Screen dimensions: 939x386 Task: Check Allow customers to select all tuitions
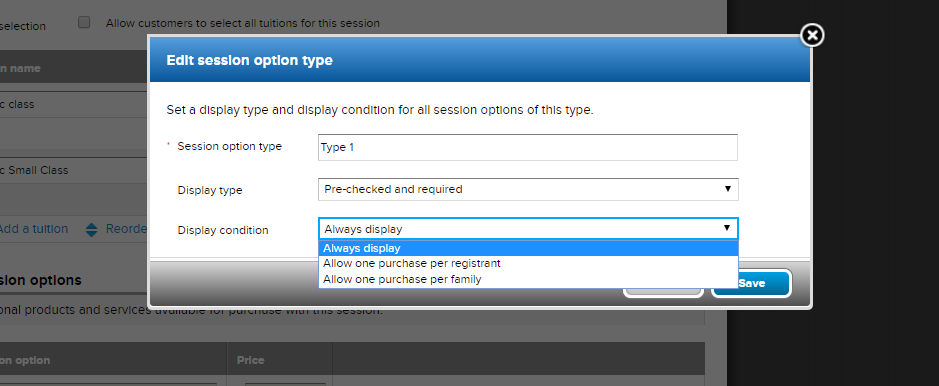(x=84, y=23)
